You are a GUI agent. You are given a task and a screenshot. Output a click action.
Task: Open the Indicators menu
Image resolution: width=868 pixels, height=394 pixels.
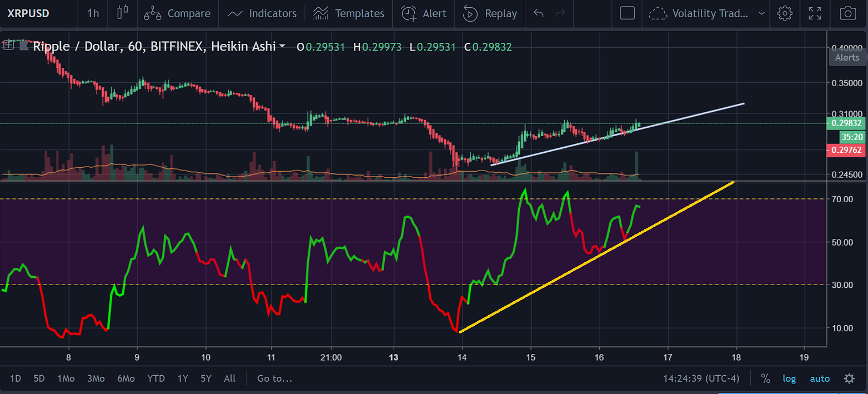(x=262, y=13)
